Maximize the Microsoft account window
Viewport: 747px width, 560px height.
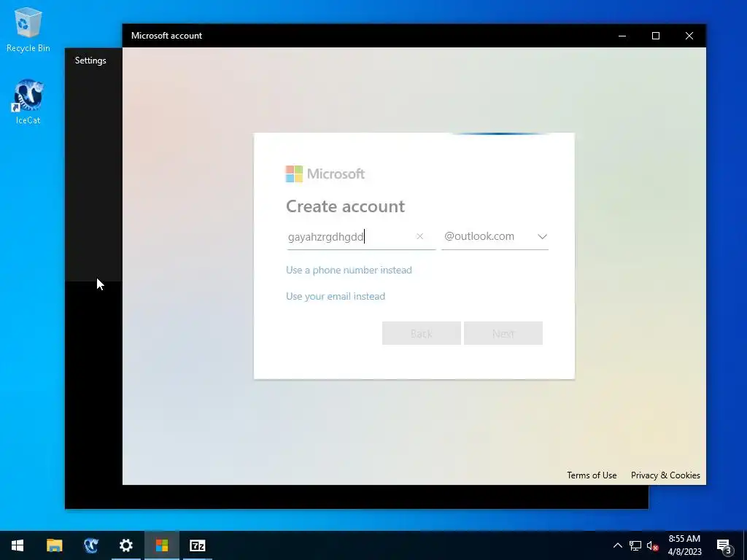click(656, 36)
